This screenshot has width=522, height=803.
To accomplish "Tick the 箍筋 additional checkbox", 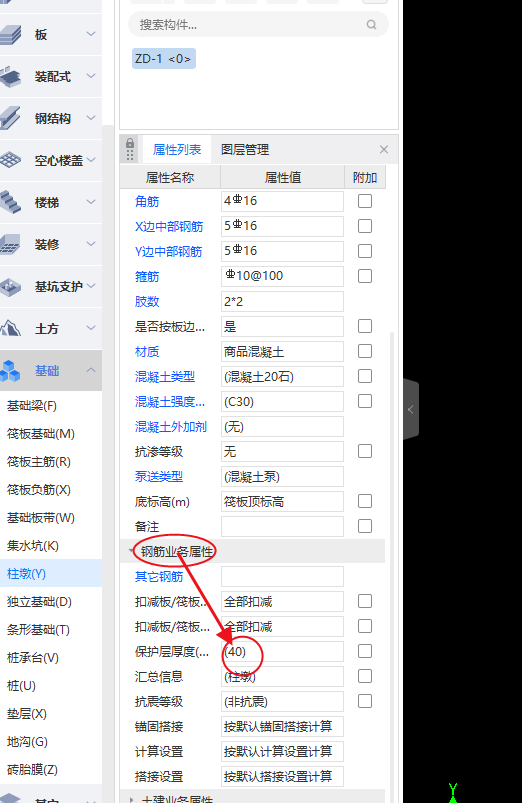I will click(365, 276).
